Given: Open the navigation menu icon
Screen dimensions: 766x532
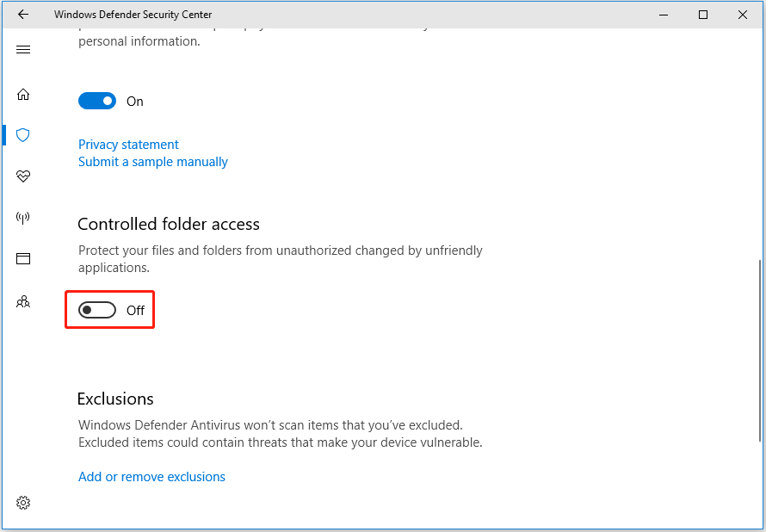Looking at the screenshot, I should pyautogui.click(x=23, y=49).
